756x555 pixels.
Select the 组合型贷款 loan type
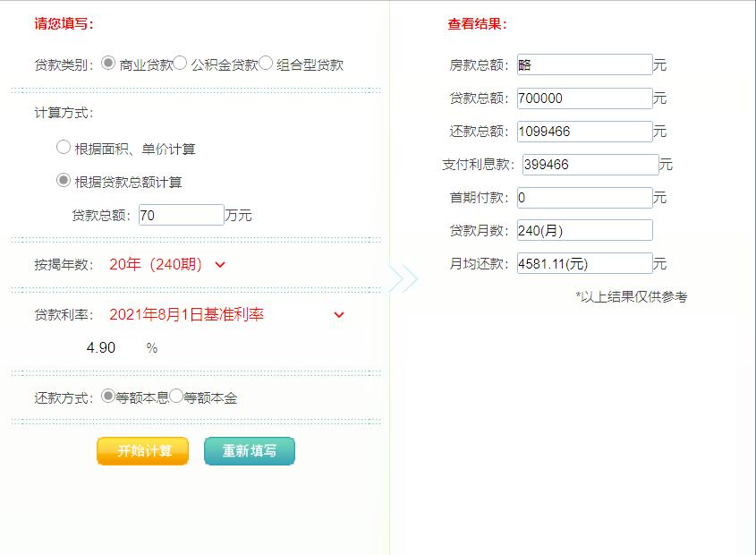pos(264,64)
